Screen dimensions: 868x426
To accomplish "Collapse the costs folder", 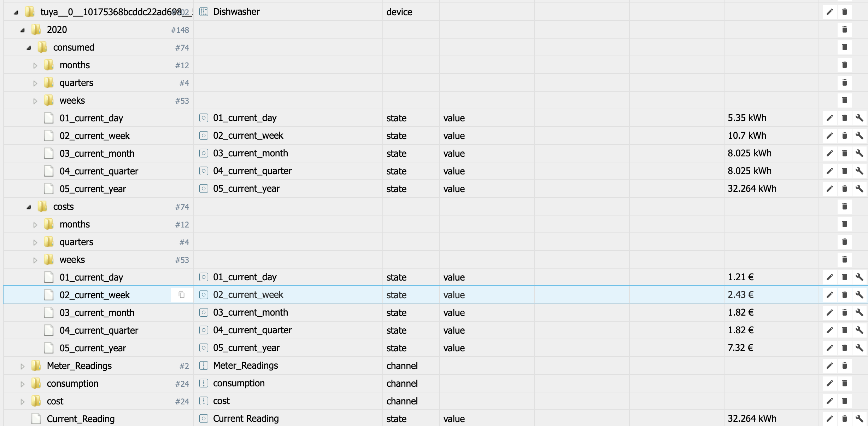I will coord(29,207).
